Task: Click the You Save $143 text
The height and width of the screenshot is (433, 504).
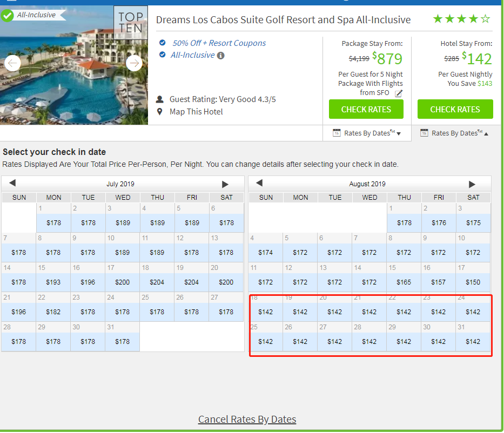Action: 469,84
